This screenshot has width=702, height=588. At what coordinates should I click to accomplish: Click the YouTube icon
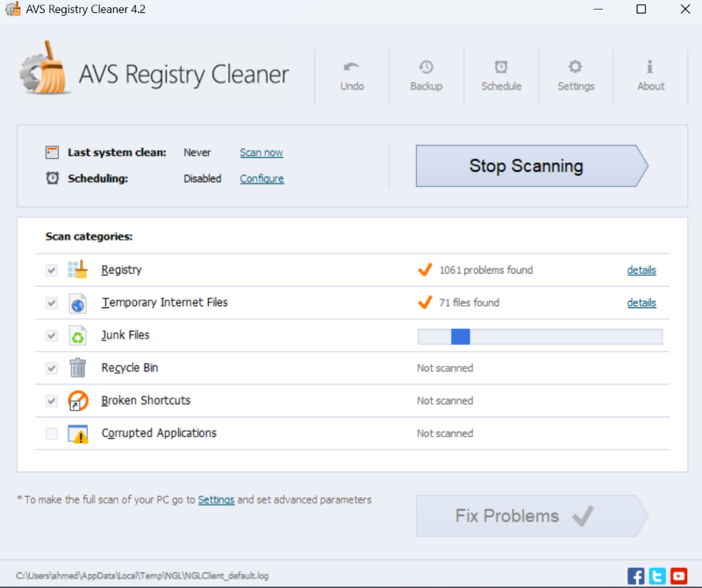[x=678, y=576]
